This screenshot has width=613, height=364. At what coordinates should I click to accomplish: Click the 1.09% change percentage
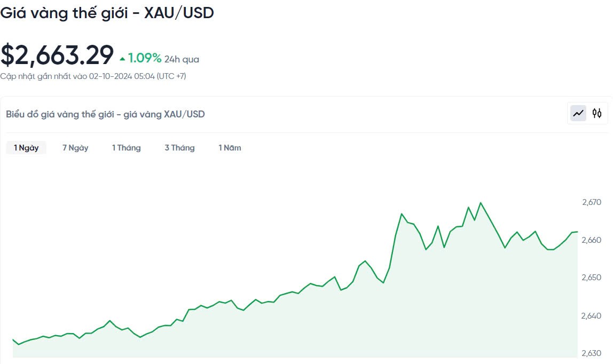coord(144,58)
